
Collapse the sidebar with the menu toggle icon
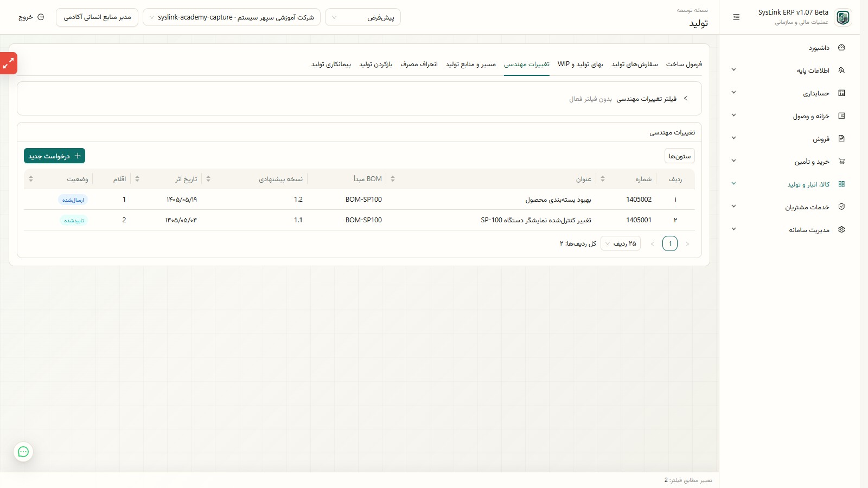click(736, 17)
